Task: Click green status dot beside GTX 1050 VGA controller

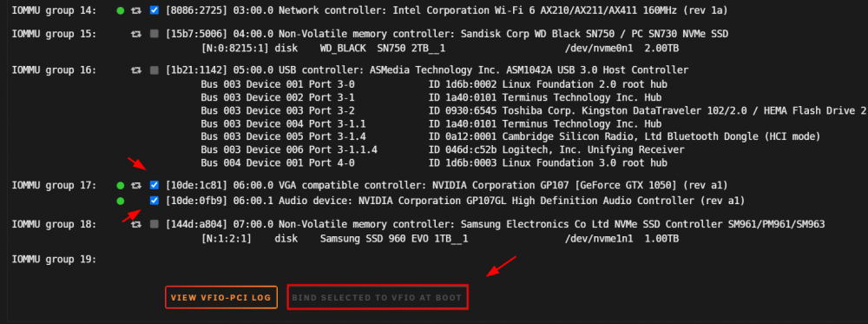Action: (121, 185)
